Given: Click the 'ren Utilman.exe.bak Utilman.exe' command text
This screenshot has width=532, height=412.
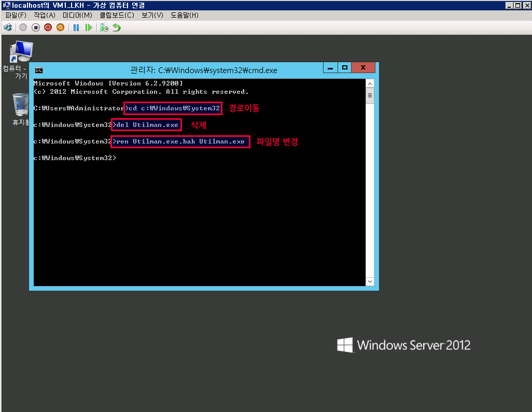Looking at the screenshot, I should 180,141.
